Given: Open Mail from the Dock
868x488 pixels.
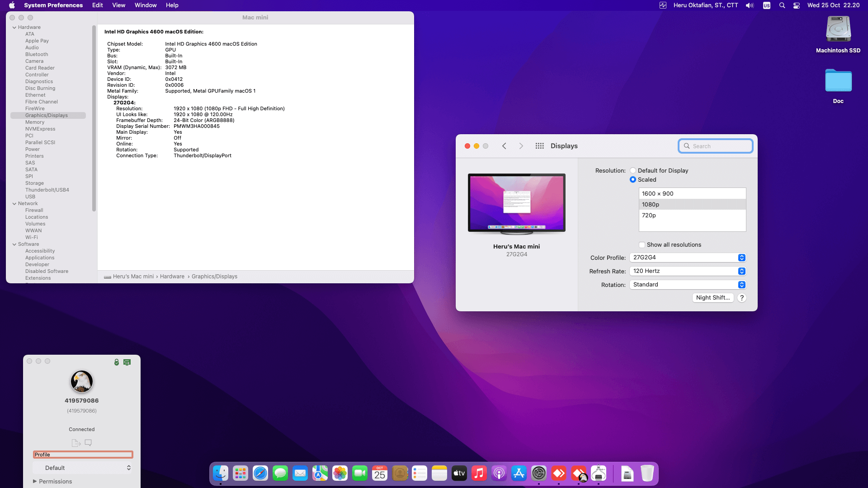Looking at the screenshot, I should coord(300,473).
